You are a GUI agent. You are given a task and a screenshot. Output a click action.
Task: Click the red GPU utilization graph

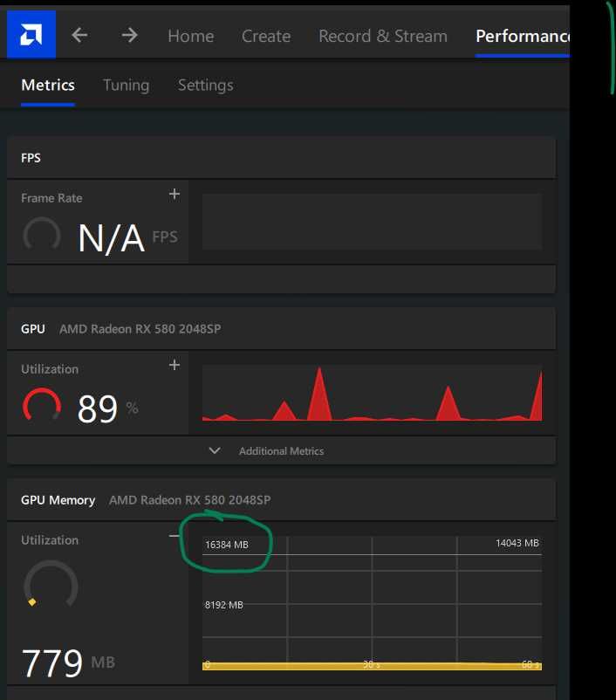[373, 393]
